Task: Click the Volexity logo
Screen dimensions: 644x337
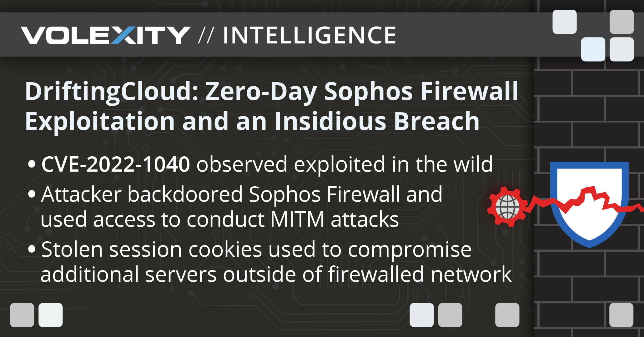Action: click(105, 35)
